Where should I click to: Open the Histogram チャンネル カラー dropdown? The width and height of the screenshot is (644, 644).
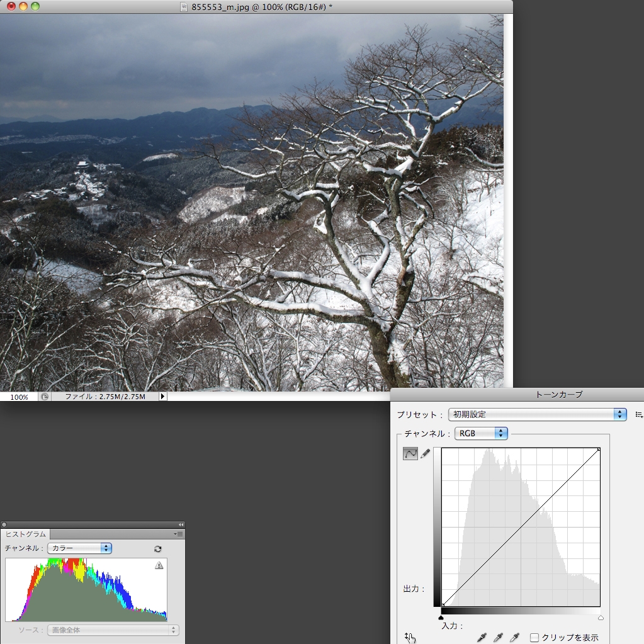pyautogui.click(x=80, y=548)
